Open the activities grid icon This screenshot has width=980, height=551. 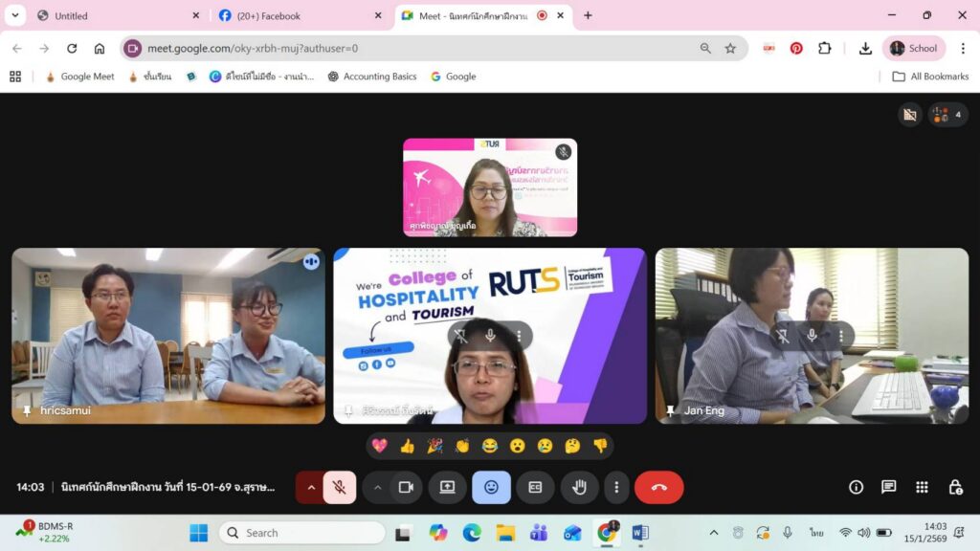tap(922, 487)
